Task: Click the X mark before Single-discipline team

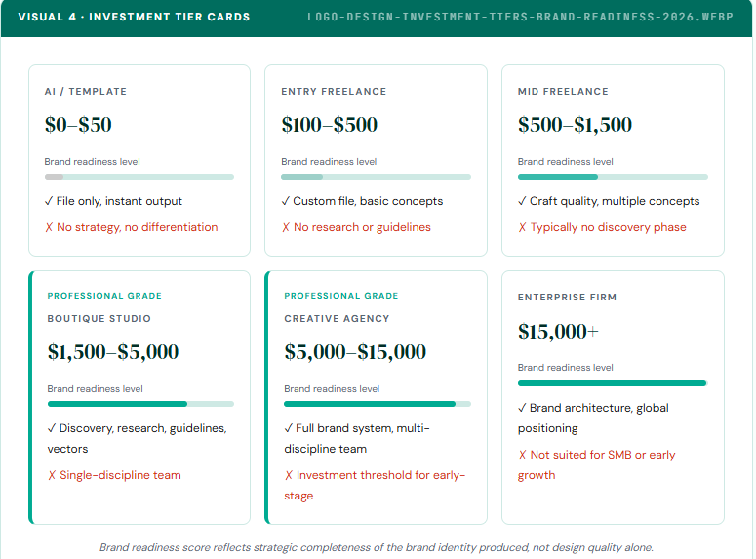Action: tap(52, 475)
